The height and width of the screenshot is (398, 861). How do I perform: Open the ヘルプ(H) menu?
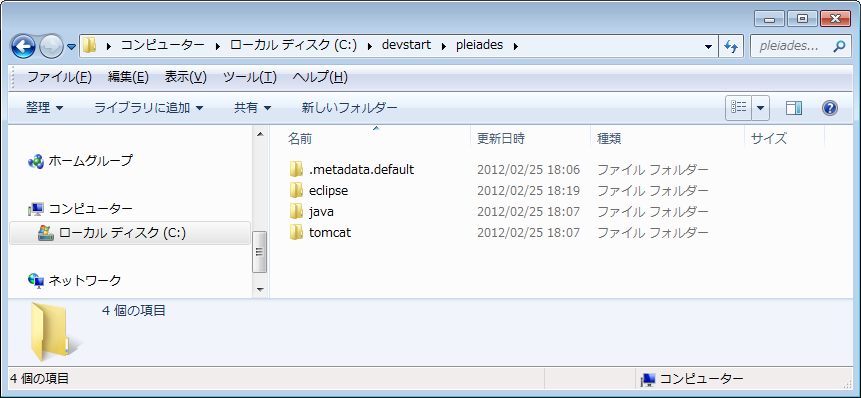(320, 77)
